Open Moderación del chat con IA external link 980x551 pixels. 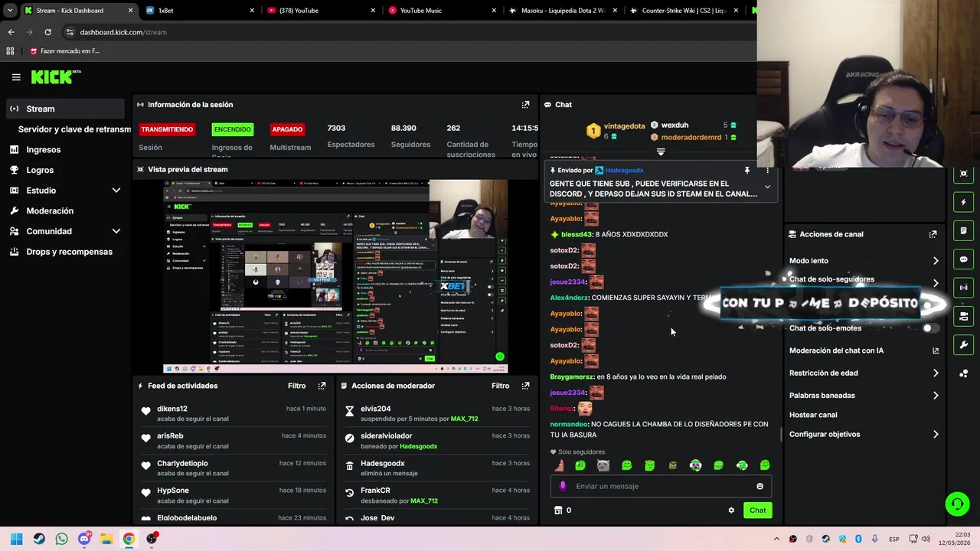coord(936,350)
